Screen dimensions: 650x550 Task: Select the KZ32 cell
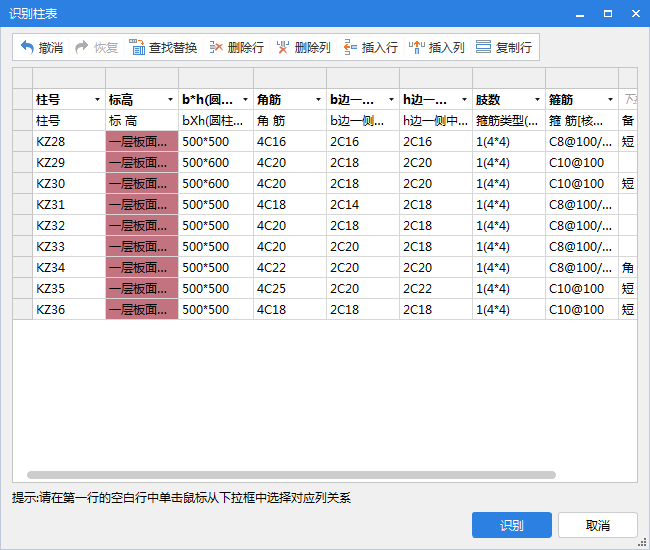(x=69, y=225)
